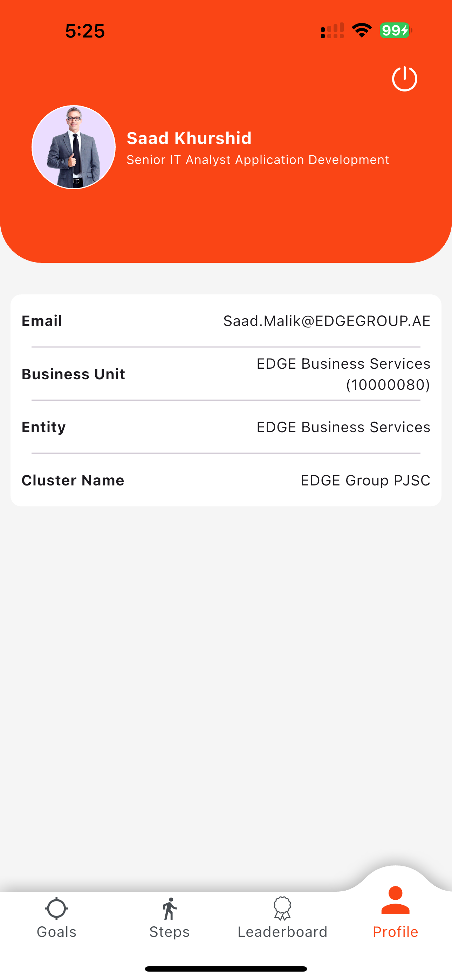The height and width of the screenshot is (980, 452).
Task: Open the Leaderboard tab label
Action: tap(282, 932)
